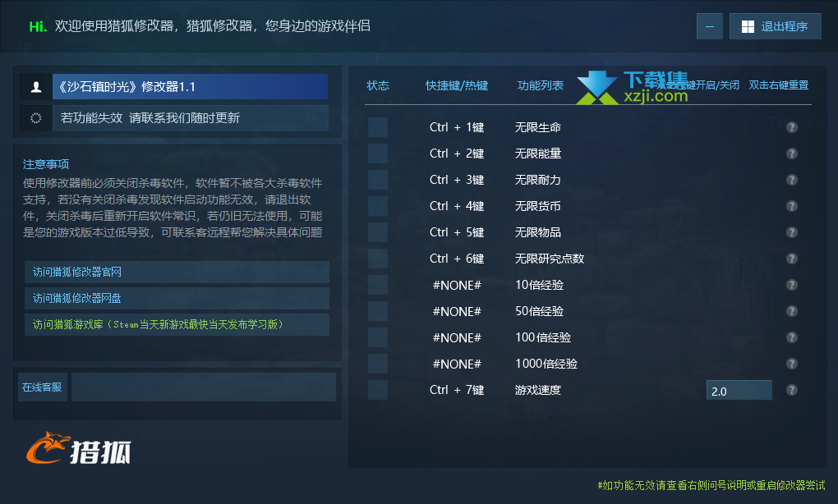Click the 游戏速度 function label
The image size is (838, 504).
pyautogui.click(x=537, y=390)
